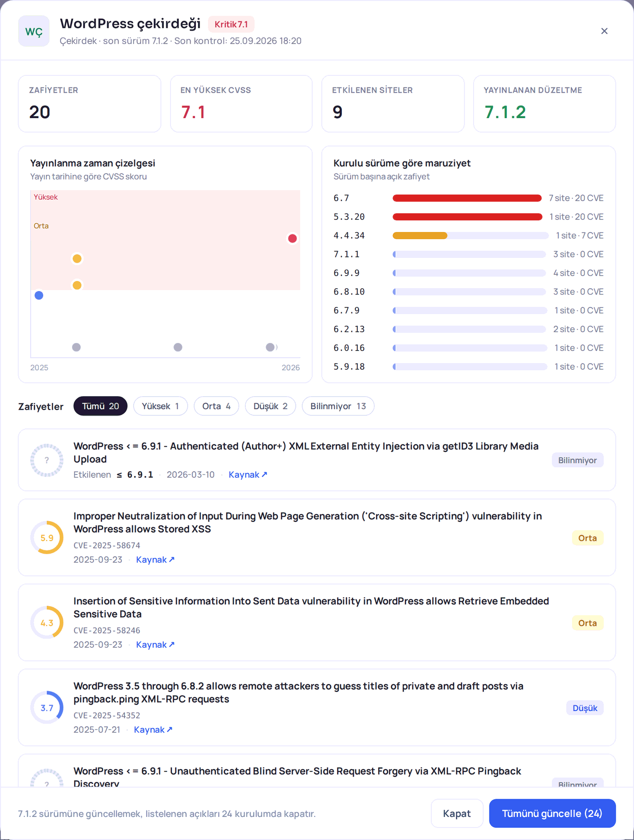This screenshot has height=840, width=634.
Task: Click the '1 site · 7 CVE' label
Action: pyautogui.click(x=579, y=235)
